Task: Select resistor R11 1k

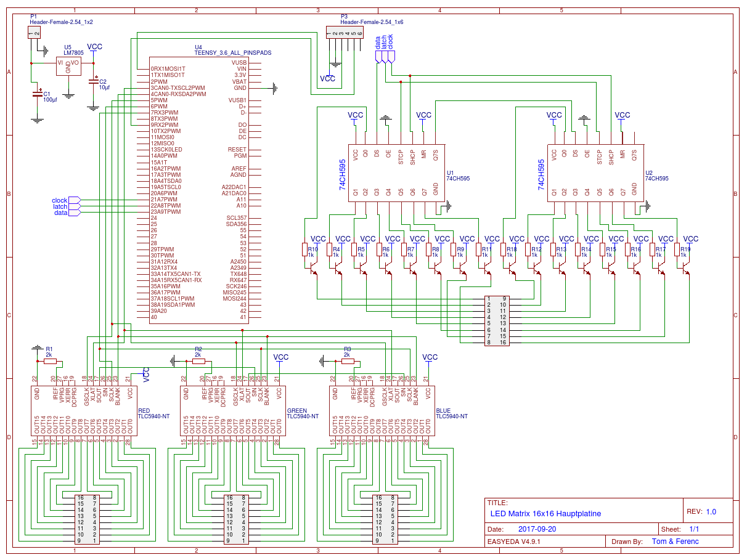Action: click(478, 250)
